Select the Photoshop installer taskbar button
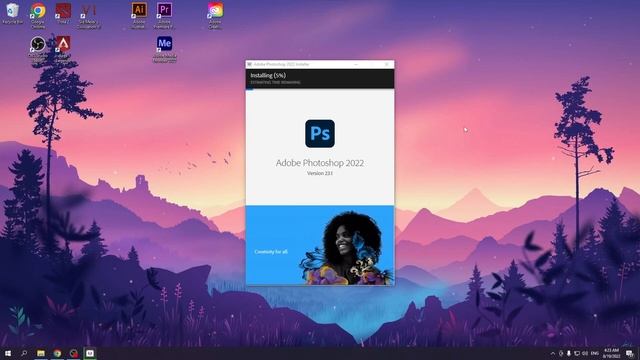This screenshot has width=640, height=360. click(x=90, y=353)
